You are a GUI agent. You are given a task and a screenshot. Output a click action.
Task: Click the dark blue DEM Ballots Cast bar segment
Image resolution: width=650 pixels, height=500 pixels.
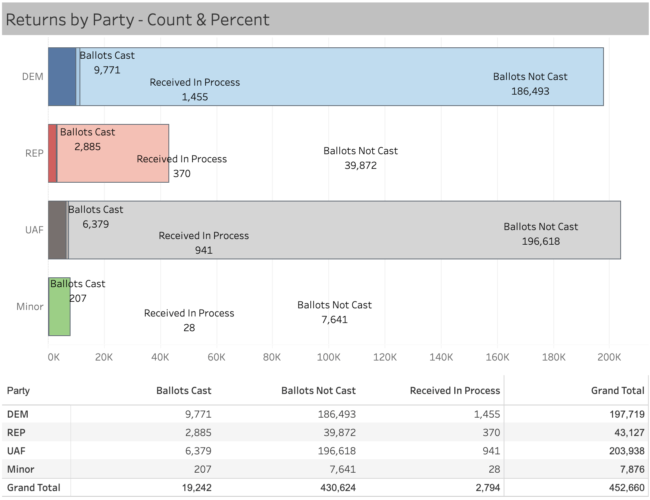coord(61,77)
